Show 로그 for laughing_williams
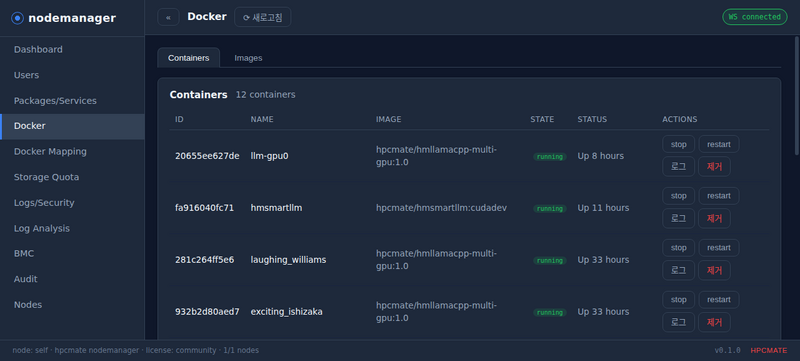The image size is (800, 361). tap(679, 270)
